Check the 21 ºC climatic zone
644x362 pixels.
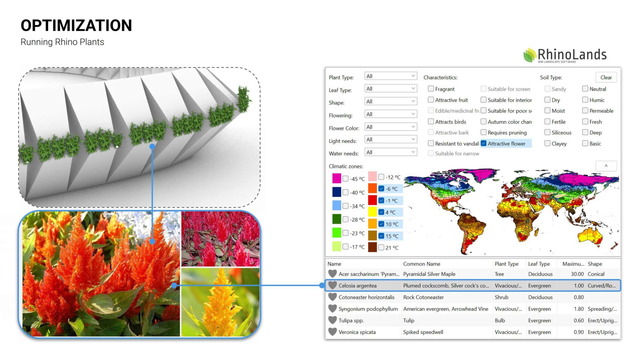381,248
